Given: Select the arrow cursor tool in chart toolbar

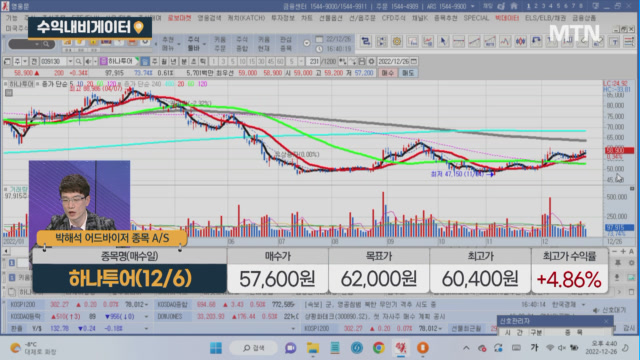Looking at the screenshot, I should (x=443, y=41).
